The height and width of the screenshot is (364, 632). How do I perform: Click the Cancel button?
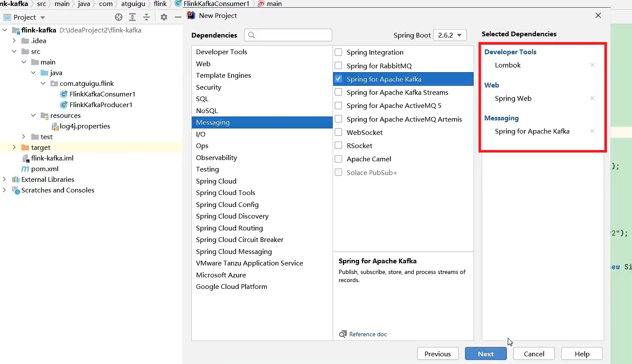(x=534, y=354)
